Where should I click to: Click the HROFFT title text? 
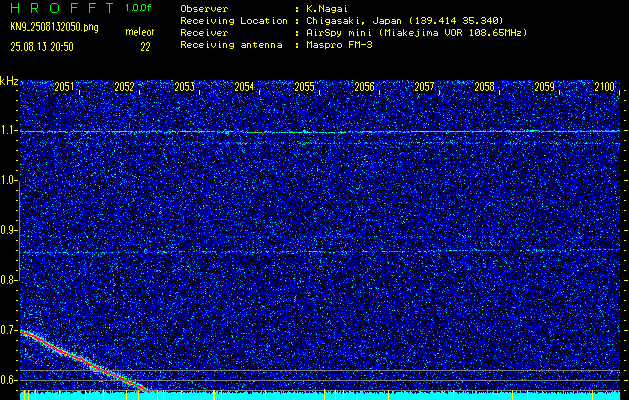click(62, 8)
